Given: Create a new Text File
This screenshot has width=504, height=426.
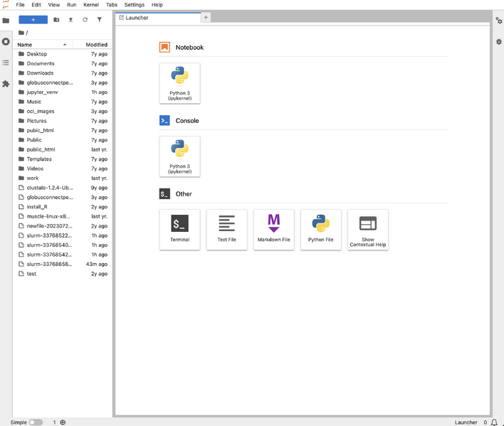Looking at the screenshot, I should coord(226,230).
